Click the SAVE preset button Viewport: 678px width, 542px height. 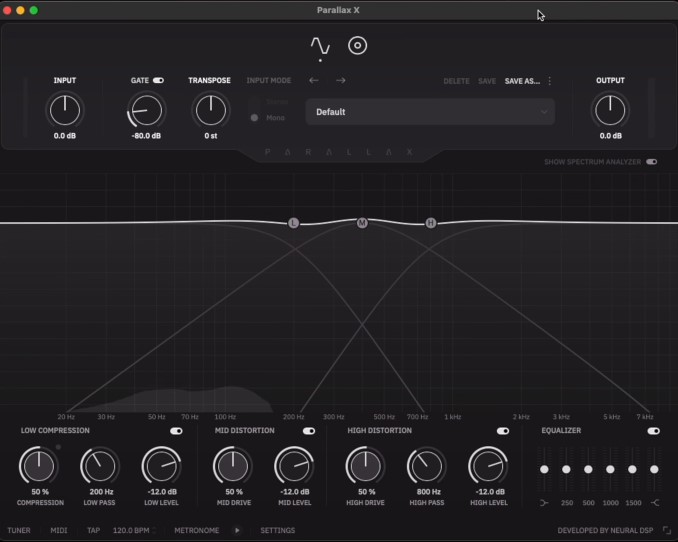click(x=487, y=81)
